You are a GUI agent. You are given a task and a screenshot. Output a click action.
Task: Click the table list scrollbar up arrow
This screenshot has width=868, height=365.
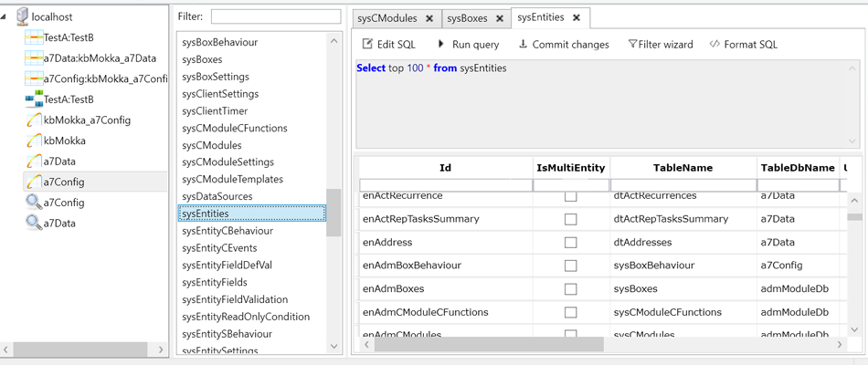click(333, 40)
